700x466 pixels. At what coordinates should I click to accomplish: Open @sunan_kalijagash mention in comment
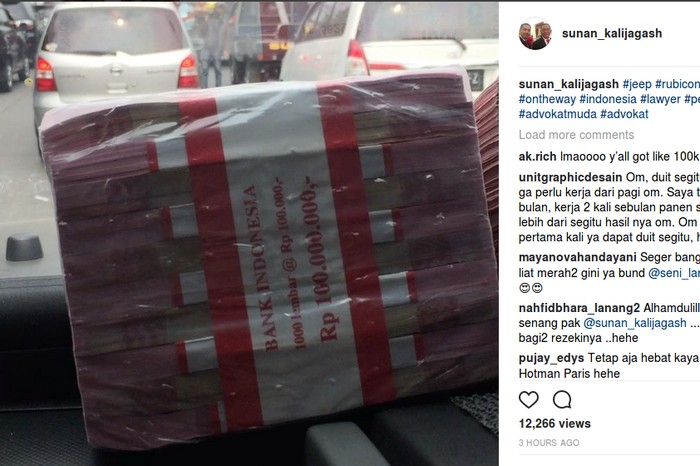pyautogui.click(x=635, y=323)
